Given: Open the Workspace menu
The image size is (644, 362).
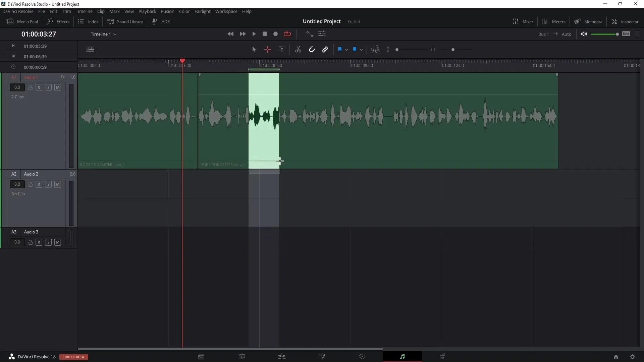Looking at the screenshot, I should pos(226,11).
